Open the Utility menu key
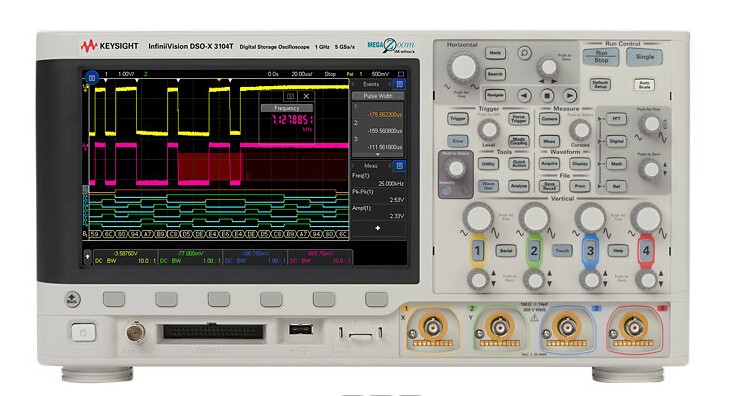The width and height of the screenshot is (732, 396). pyautogui.click(x=488, y=164)
